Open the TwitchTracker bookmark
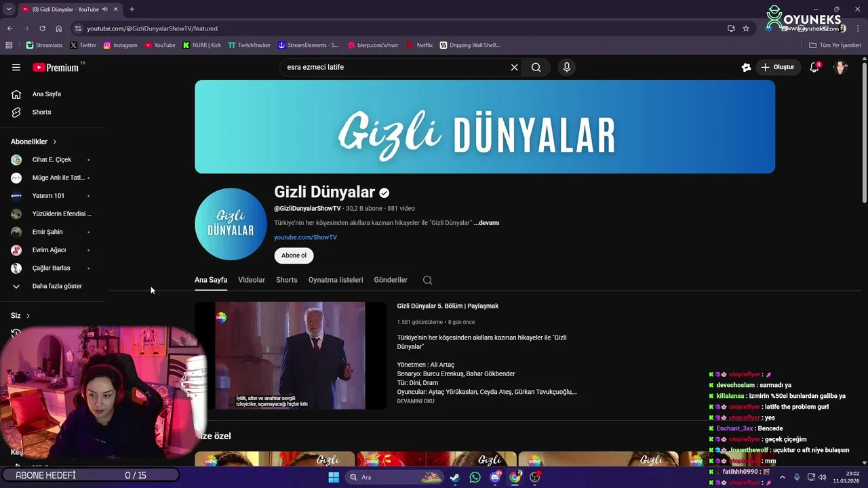The image size is (868, 488). tap(249, 45)
